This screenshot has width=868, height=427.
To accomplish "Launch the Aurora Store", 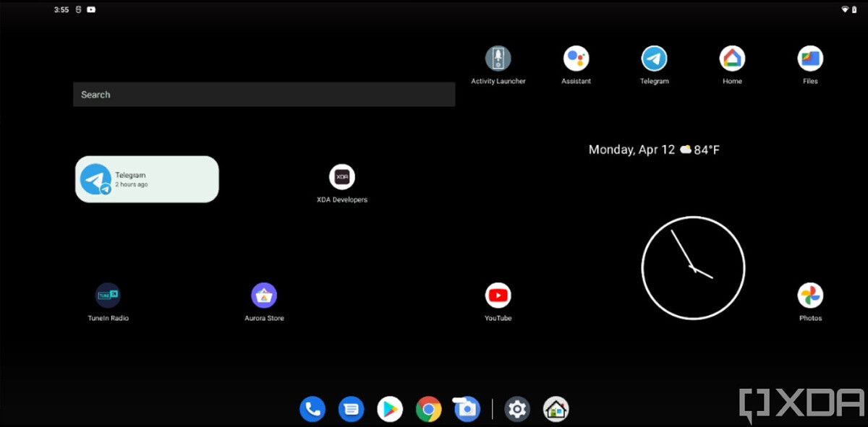I will click(264, 296).
